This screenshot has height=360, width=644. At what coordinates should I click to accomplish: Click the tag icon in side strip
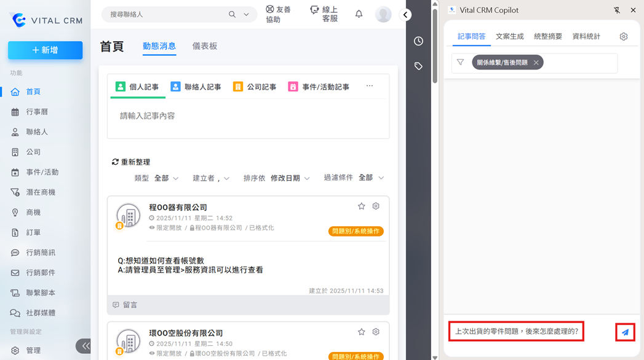pos(418,66)
